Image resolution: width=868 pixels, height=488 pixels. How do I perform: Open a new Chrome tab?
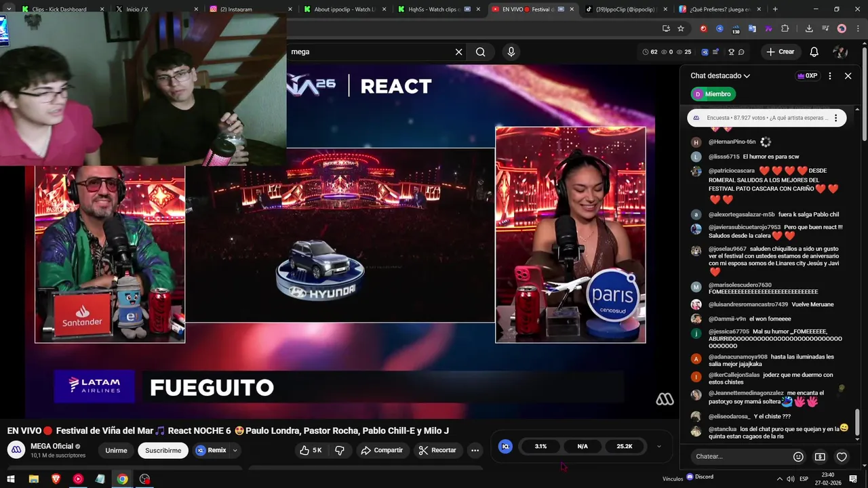pos(775,9)
